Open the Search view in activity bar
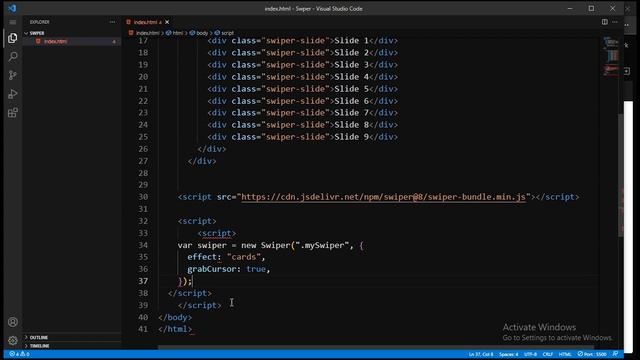Screen dimensions: 640x360 coord(13,56)
